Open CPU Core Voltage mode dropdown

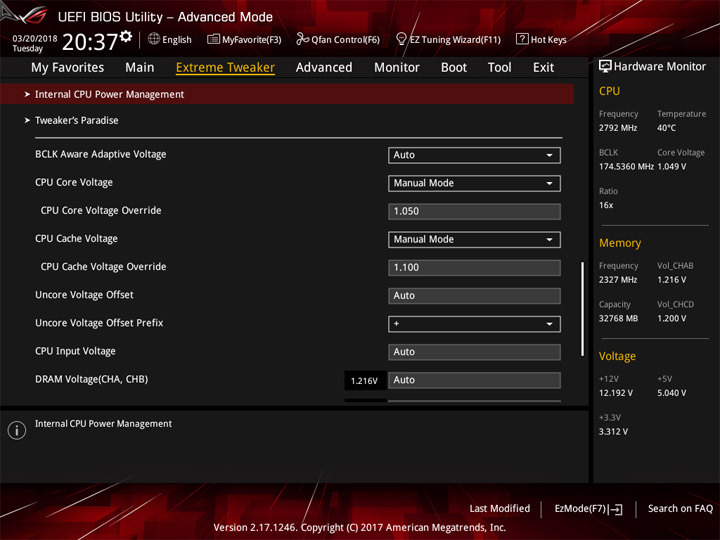click(x=474, y=183)
